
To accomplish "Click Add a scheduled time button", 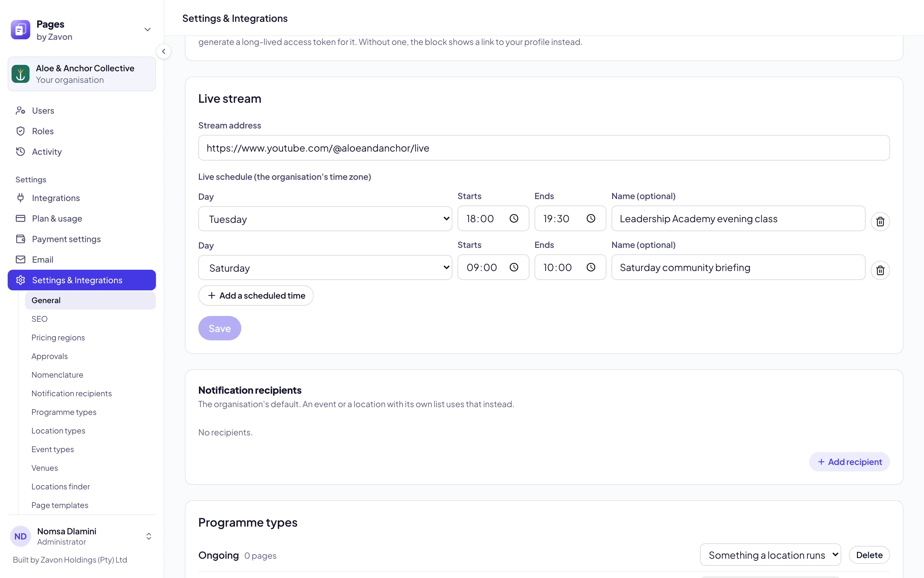I will coord(256,295).
